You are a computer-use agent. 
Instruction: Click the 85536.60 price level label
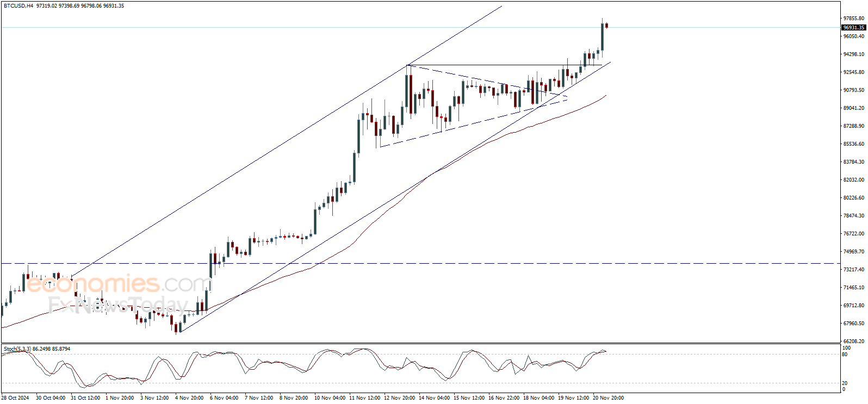tap(854, 144)
